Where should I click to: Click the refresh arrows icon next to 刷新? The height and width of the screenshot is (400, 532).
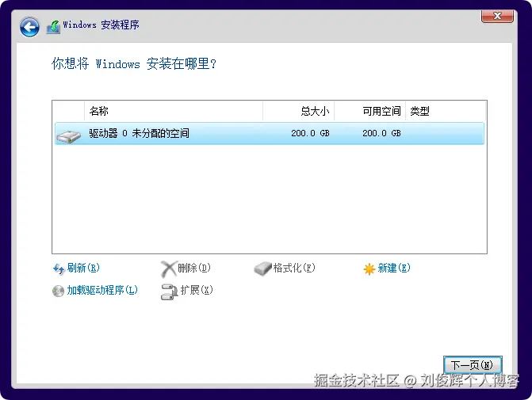click(x=59, y=269)
